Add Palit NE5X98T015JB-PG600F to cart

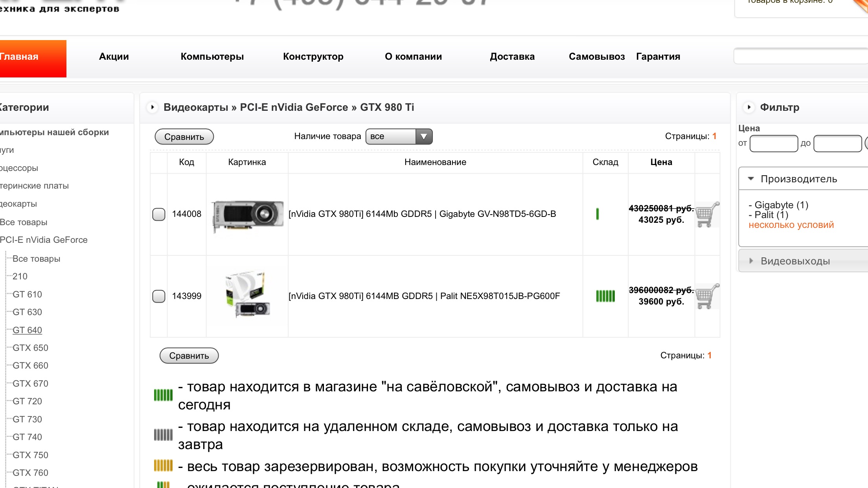pyautogui.click(x=707, y=296)
